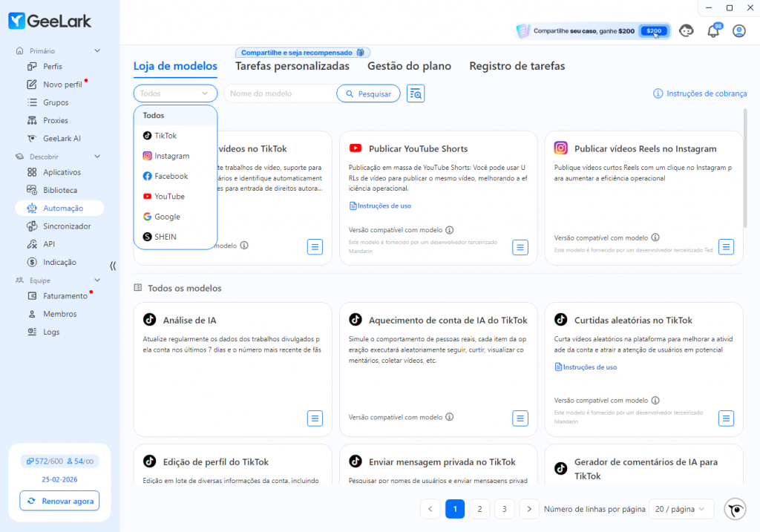Open Membros page
This screenshot has height=532, width=760.
59,313
